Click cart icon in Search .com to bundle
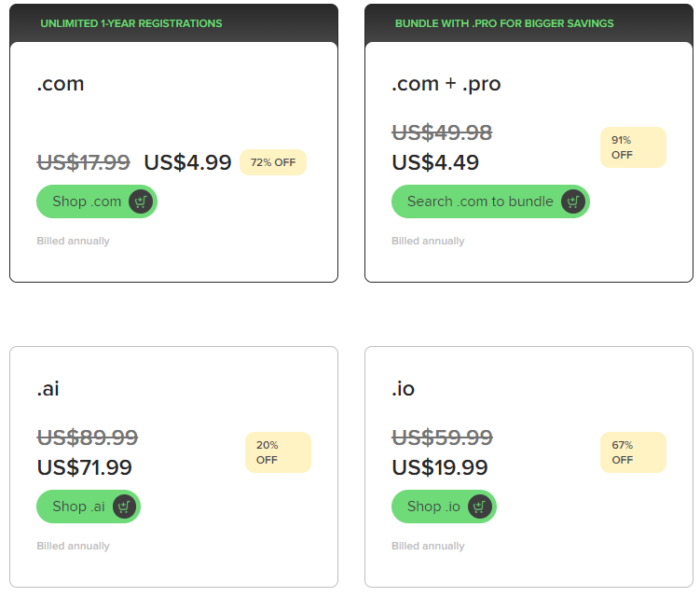Image resolution: width=700 pixels, height=597 pixels. (x=573, y=201)
